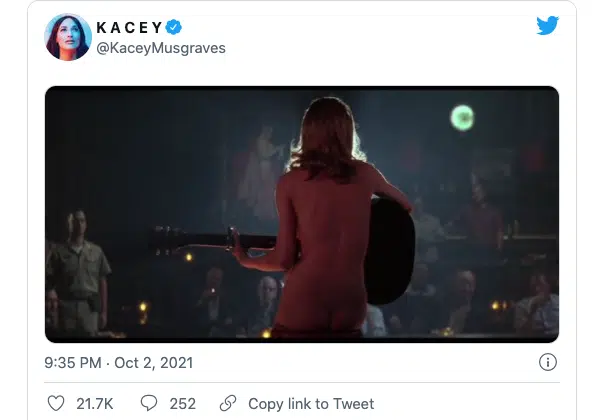This screenshot has width=604, height=420.
Task: Click the Twitter bird logo
Action: coord(547,26)
